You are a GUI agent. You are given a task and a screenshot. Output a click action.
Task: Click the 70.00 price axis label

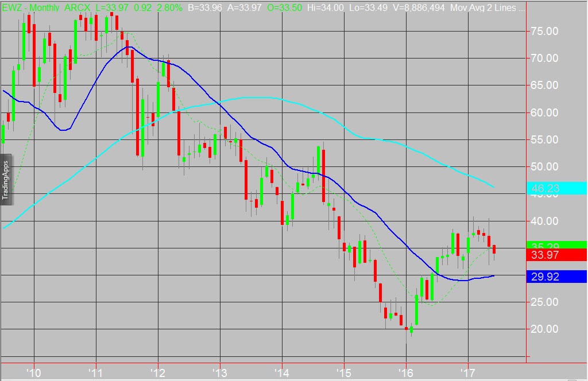544,58
